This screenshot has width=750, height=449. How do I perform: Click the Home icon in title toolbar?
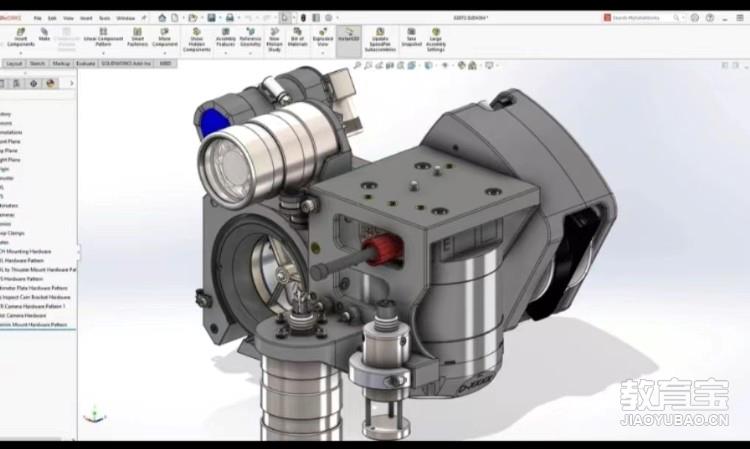162,18
